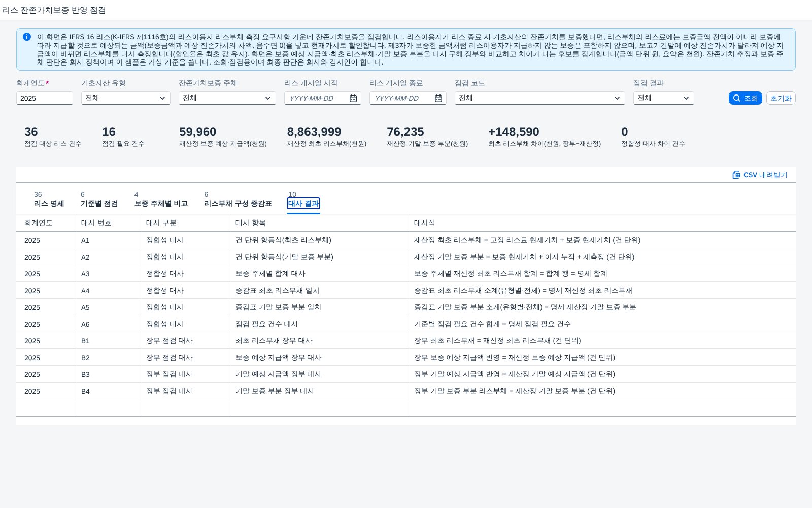Click 점검 필요 건수 대사 cell
Screen dimensions: 812x508
(x=320, y=324)
